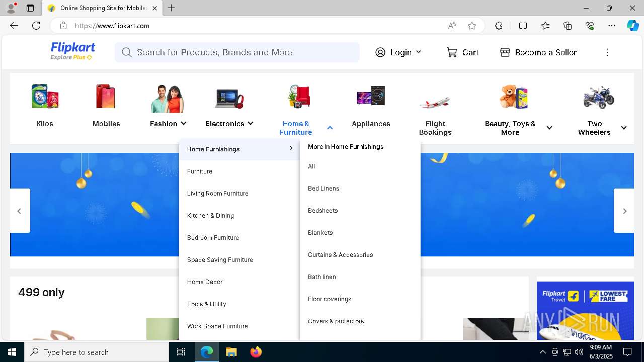Expand Home Furnishings submenu arrow
This screenshot has height=362, width=644.
click(x=291, y=148)
